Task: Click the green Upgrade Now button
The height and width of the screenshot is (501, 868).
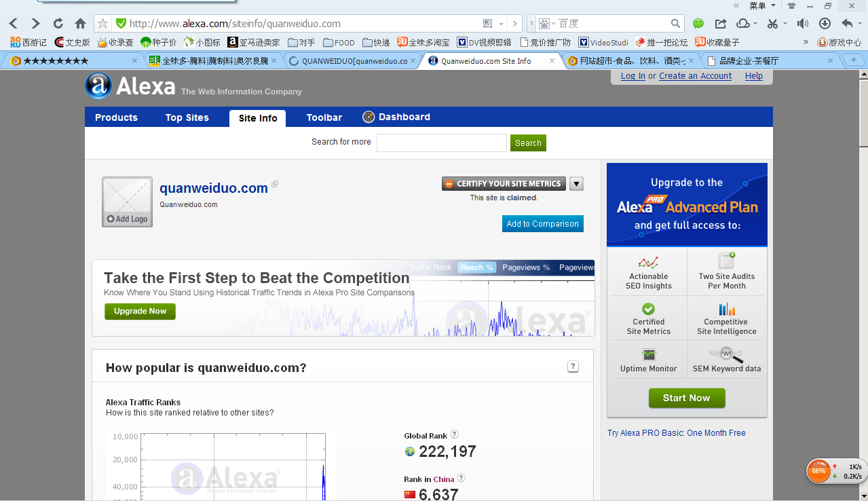Action: [x=140, y=311]
